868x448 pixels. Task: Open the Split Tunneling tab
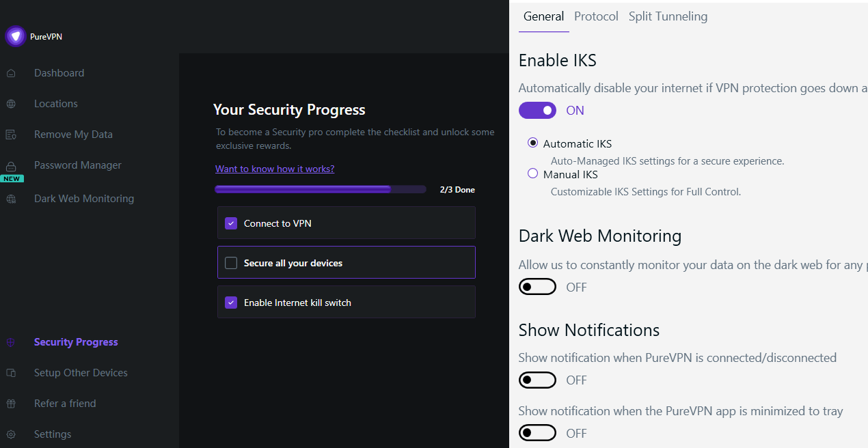coord(668,16)
